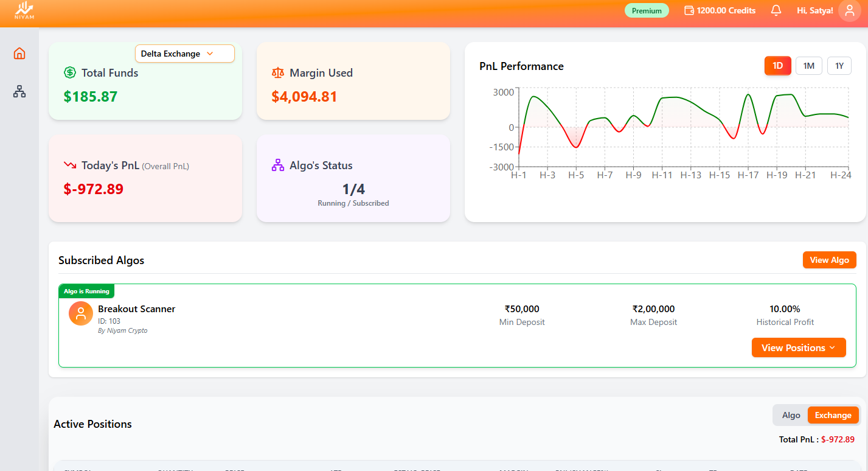Click the Algo's Status purple icon
The height and width of the screenshot is (471, 868).
click(278, 166)
